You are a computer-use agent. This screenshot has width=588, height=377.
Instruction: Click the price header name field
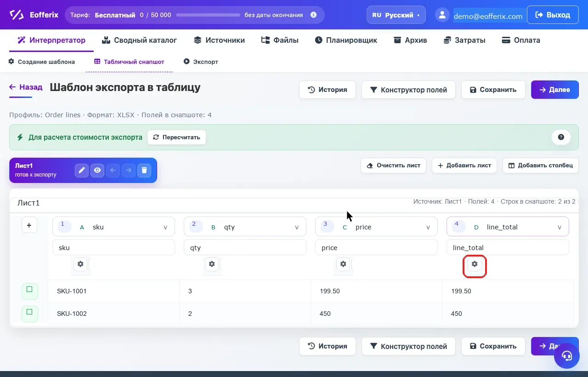pyautogui.click(x=376, y=247)
